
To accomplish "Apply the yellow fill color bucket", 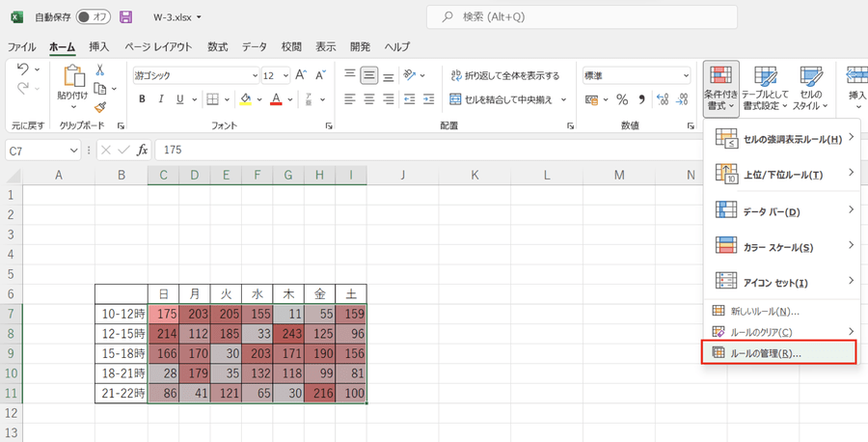I will 246,99.
